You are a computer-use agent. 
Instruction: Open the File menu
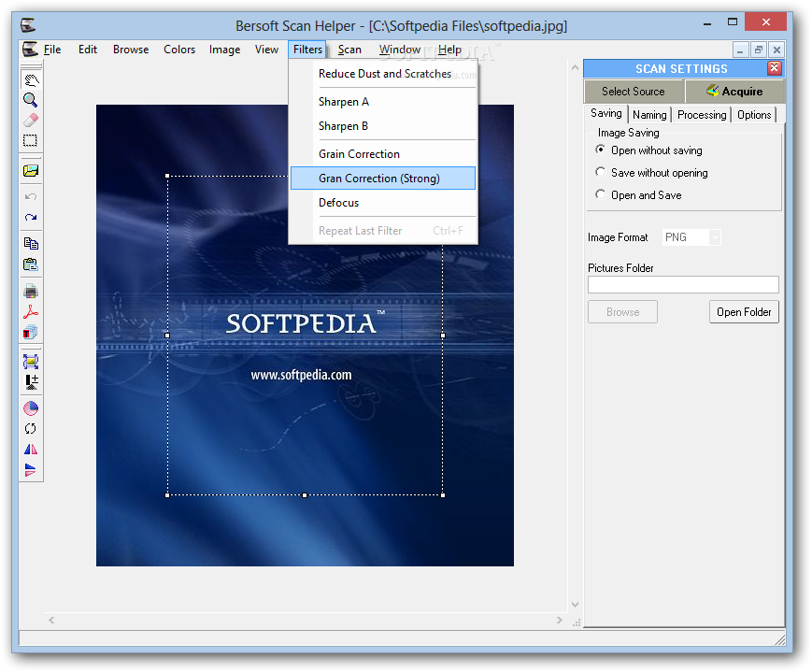[52, 50]
